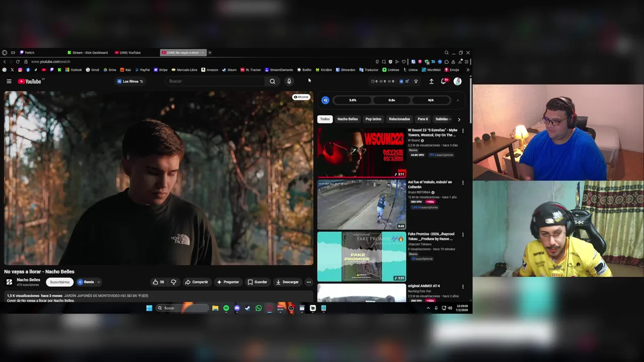Like the video with 58 likes
Image resolution: width=644 pixels, height=362 pixels.
[x=158, y=282]
